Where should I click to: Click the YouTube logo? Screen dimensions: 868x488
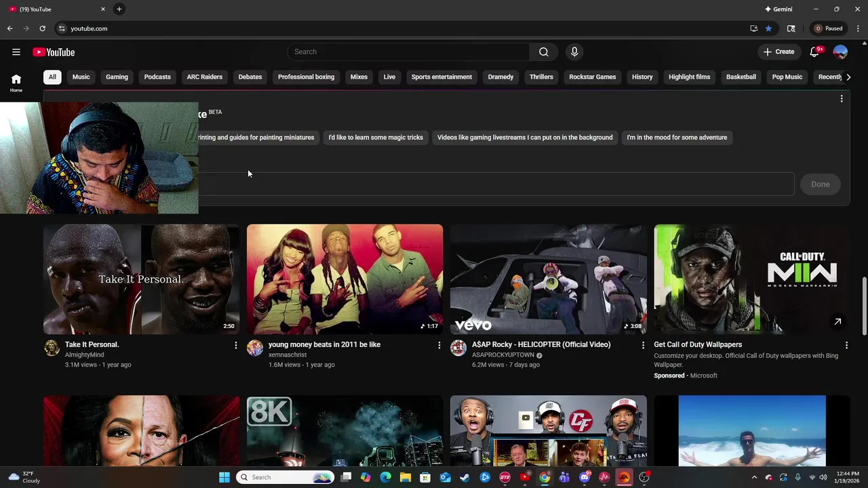[54, 52]
